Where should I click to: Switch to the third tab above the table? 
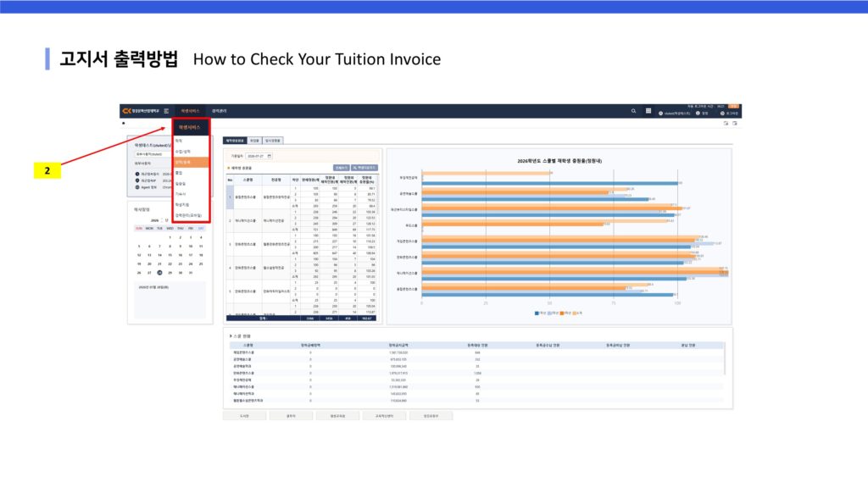pyautogui.click(x=273, y=141)
